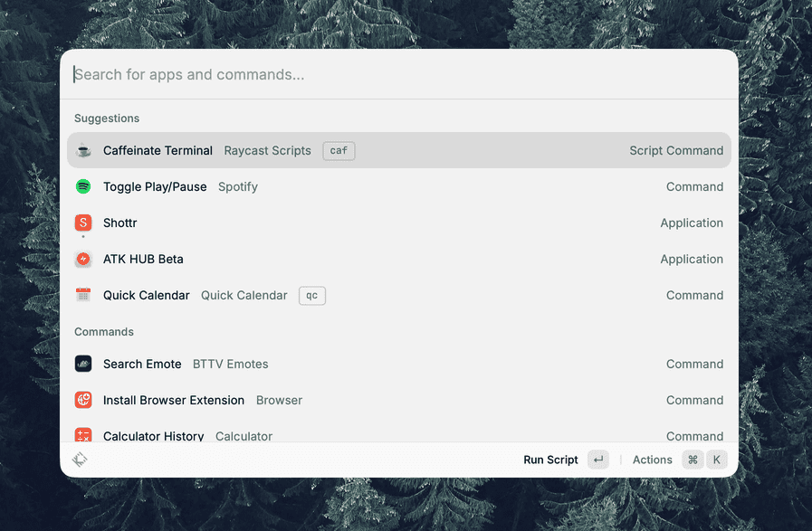Focus the Search for apps and commands field
Viewport: 812px width, 531px height.
tap(398, 74)
